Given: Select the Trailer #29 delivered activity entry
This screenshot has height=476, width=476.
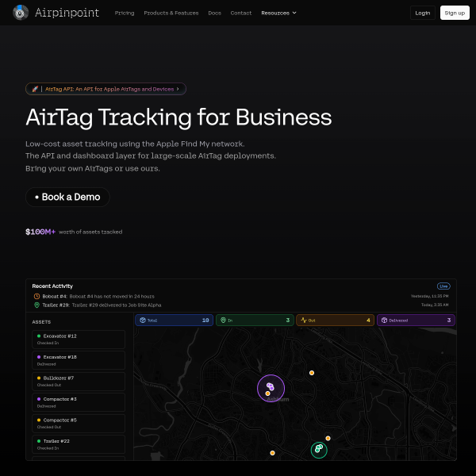Looking at the screenshot, I should point(241,305).
